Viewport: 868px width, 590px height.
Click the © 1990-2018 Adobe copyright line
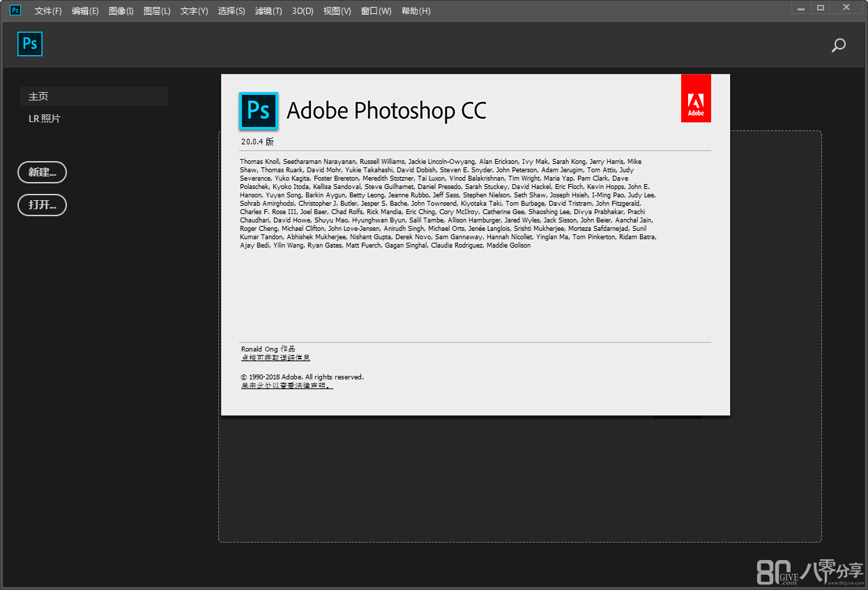[x=303, y=377]
